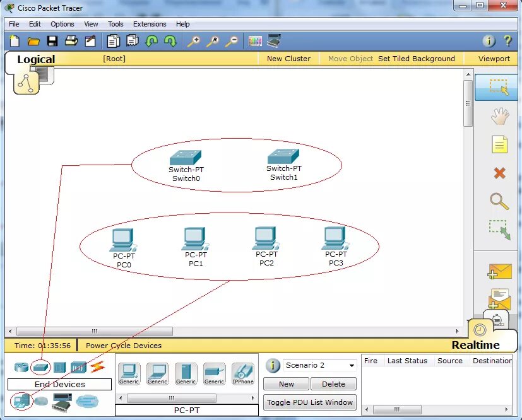Choose the Inspect magnifier tool
The image size is (522, 420).
499,202
